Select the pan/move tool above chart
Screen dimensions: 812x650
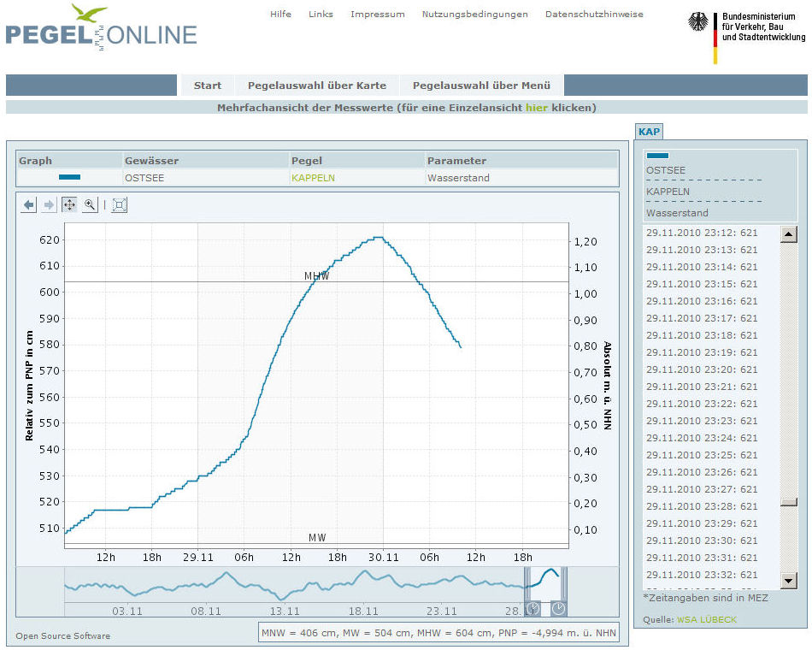[69, 205]
